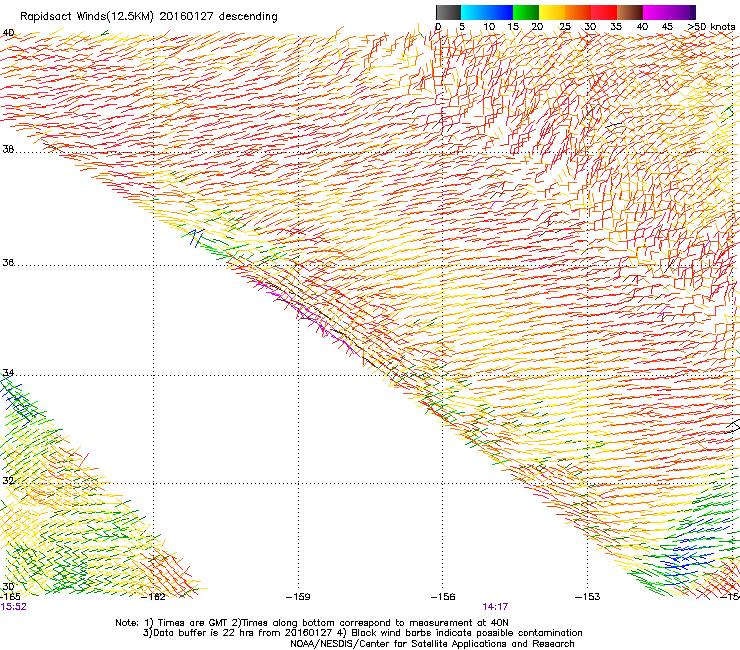The image size is (740, 650).
Task: Click the longitude label -162
Action: click(154, 597)
